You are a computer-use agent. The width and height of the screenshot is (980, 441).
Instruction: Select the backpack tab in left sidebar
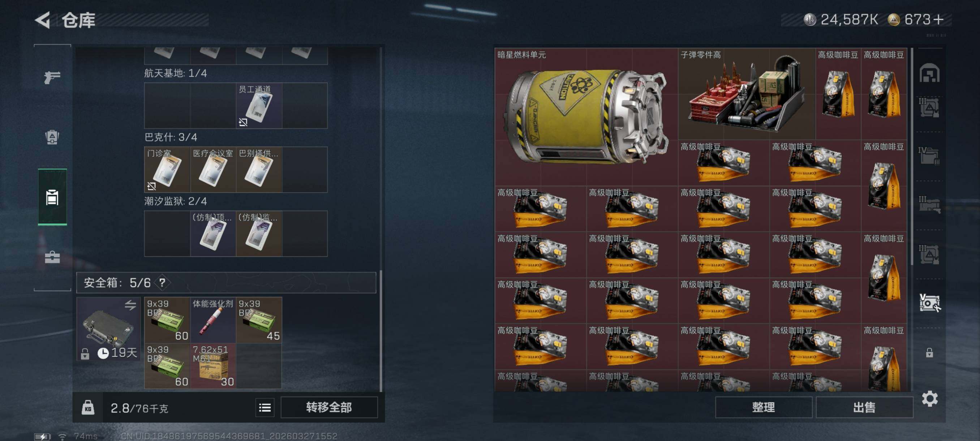click(x=52, y=137)
